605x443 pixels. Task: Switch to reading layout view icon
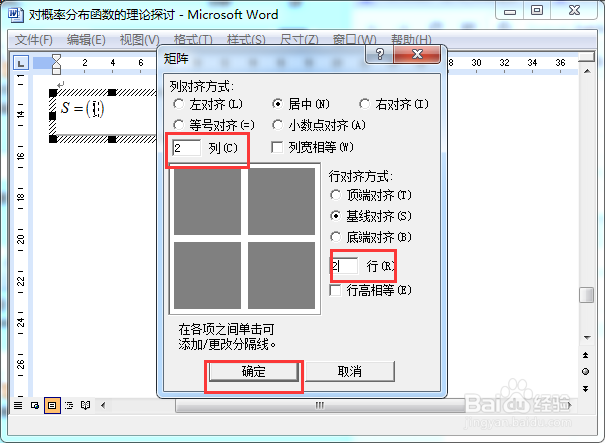click(x=85, y=405)
